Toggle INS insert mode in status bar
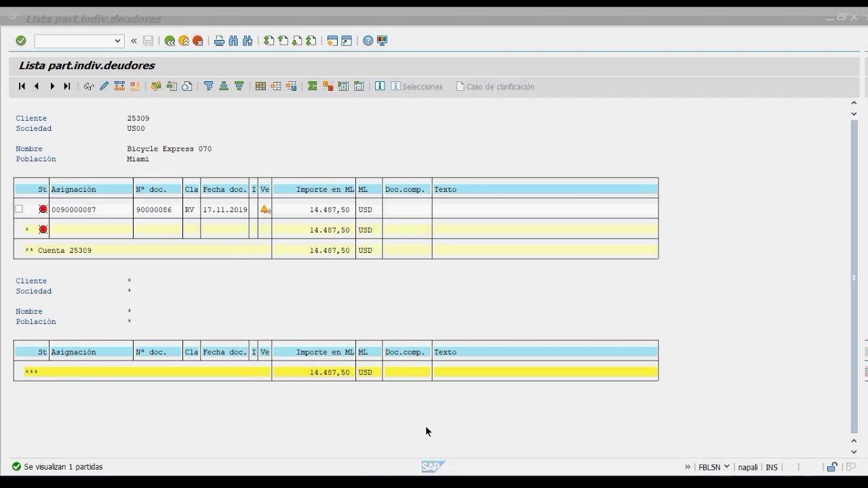 pyautogui.click(x=772, y=467)
